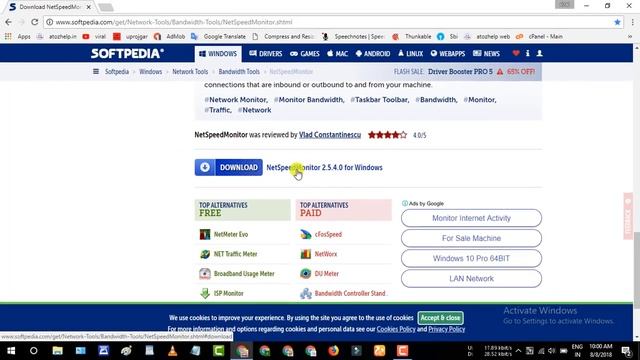Screen dimensions: 640x360
Task: Click the Softpedia logo
Action: (127, 53)
